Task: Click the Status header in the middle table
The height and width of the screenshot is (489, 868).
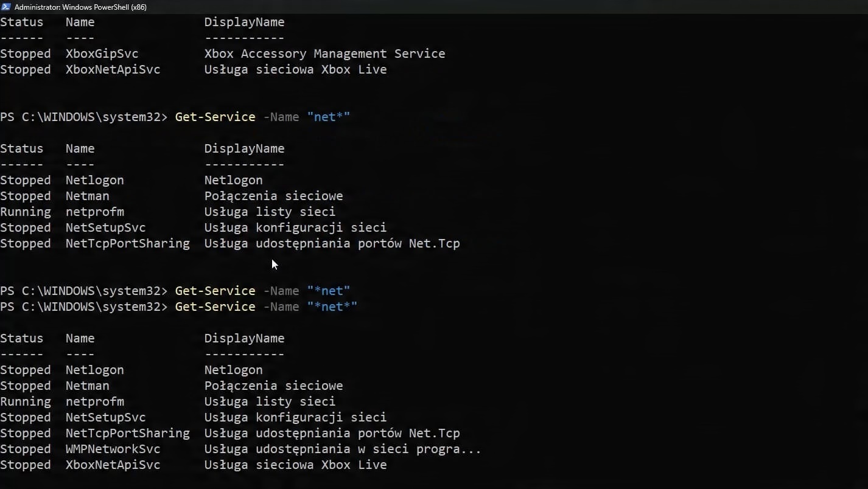Action: pos(22,148)
